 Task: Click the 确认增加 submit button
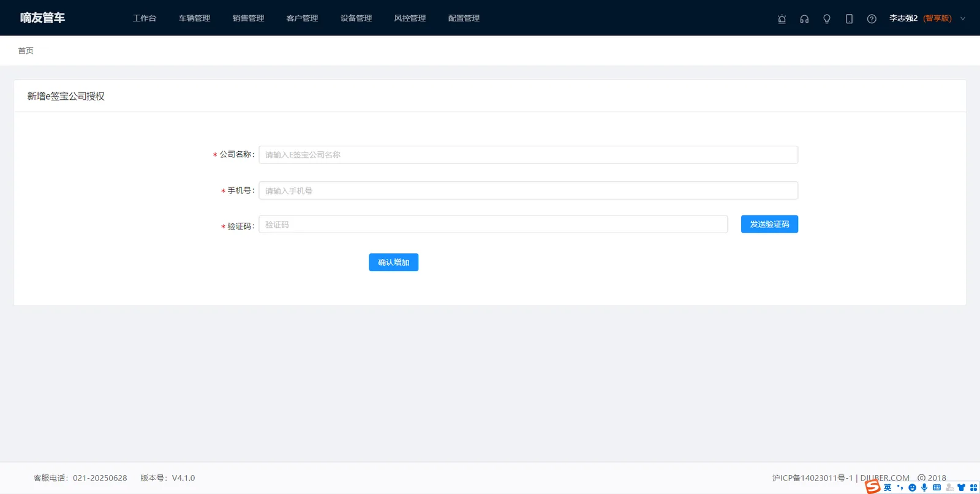click(393, 263)
